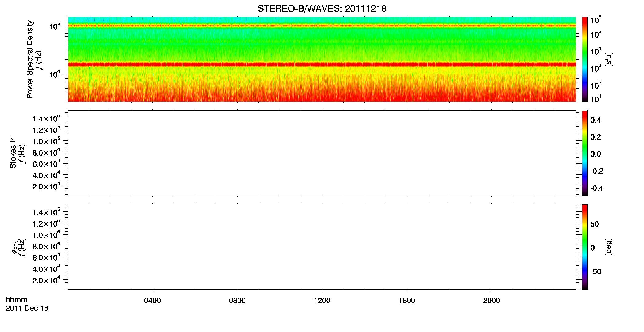Viewport: 644px width, 332px height.
Task: Click the Stokes V color bar
Action: (x=584, y=153)
